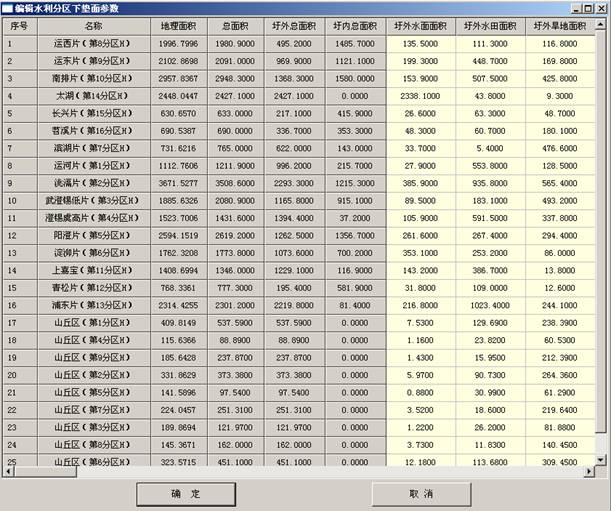Edit the 圩外水面面积 cell for 太湖
The height and width of the screenshot is (511, 611).
[420, 96]
